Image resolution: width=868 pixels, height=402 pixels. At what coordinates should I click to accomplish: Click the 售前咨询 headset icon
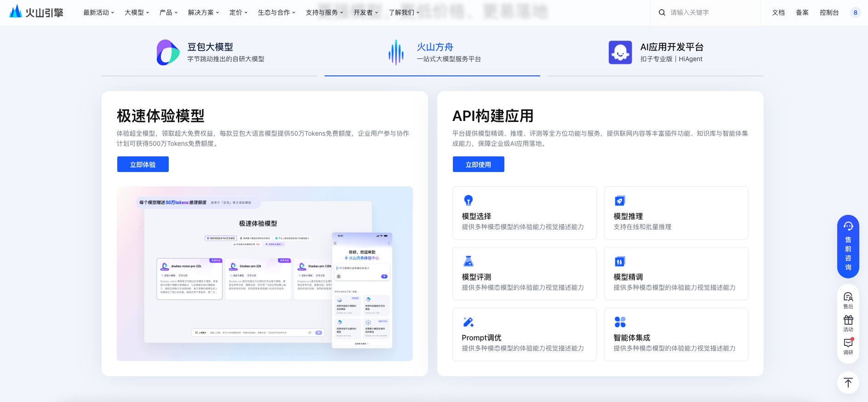tap(848, 226)
